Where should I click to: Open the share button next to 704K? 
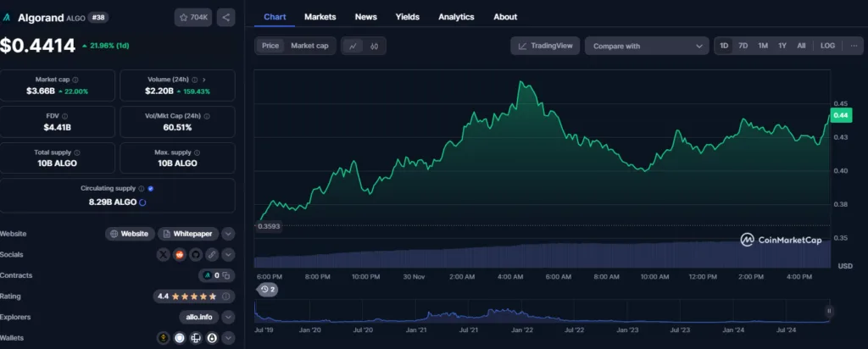[x=225, y=17]
